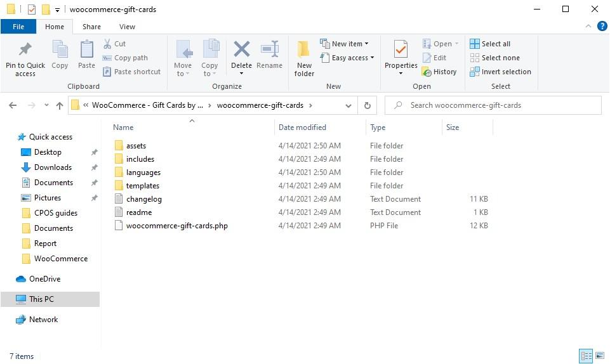Collapse the ribbon with the chevron
This screenshot has height=364, width=610.
(x=588, y=27)
